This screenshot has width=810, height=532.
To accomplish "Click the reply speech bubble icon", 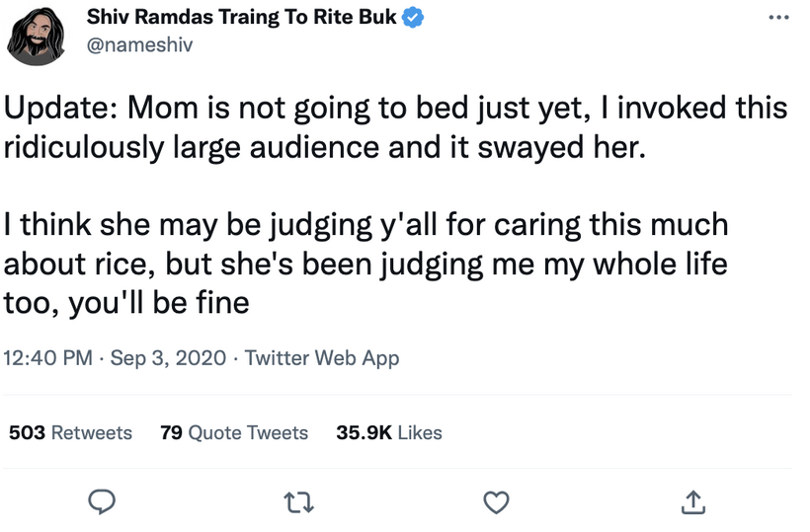I will pos(102,501).
